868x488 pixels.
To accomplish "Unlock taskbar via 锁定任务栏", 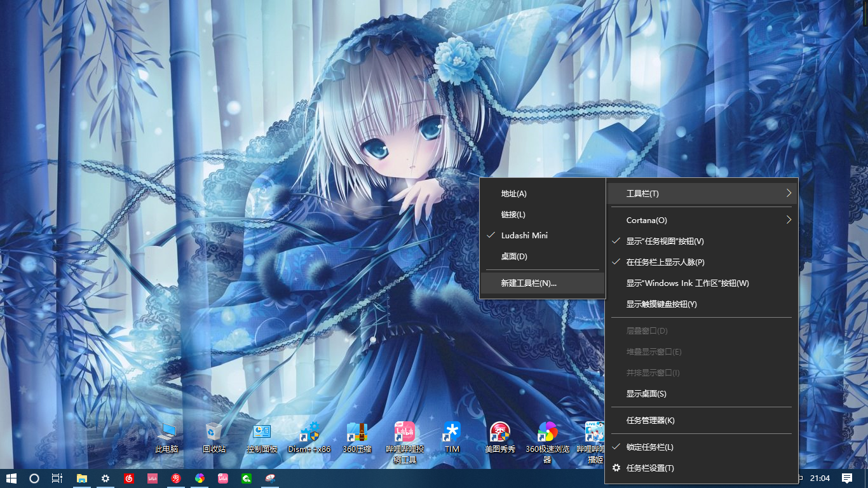I will [x=702, y=447].
